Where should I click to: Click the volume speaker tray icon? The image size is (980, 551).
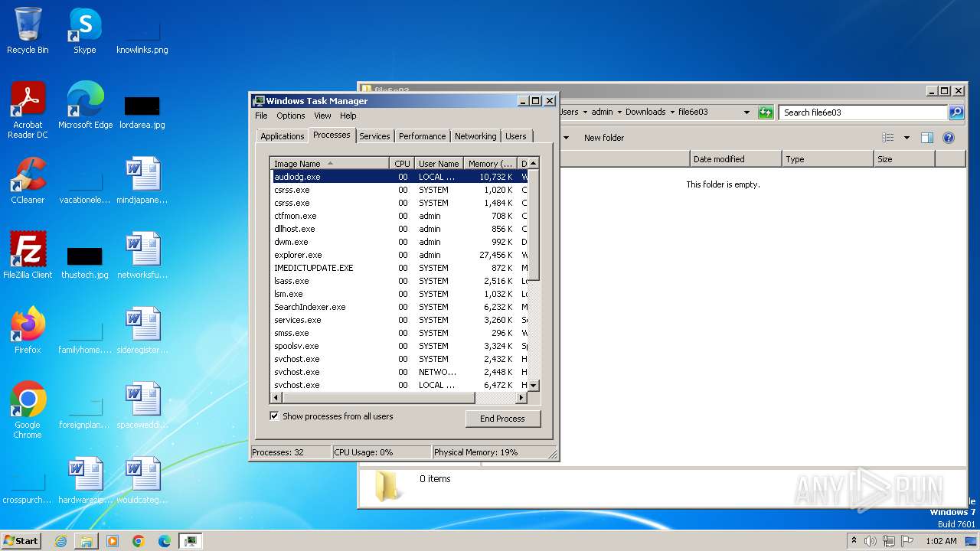coord(871,541)
